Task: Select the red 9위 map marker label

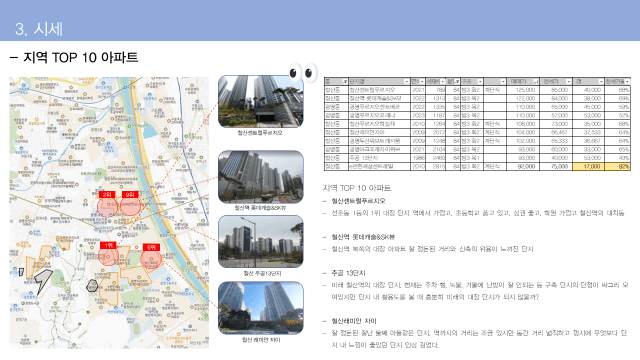Action: click(x=130, y=195)
